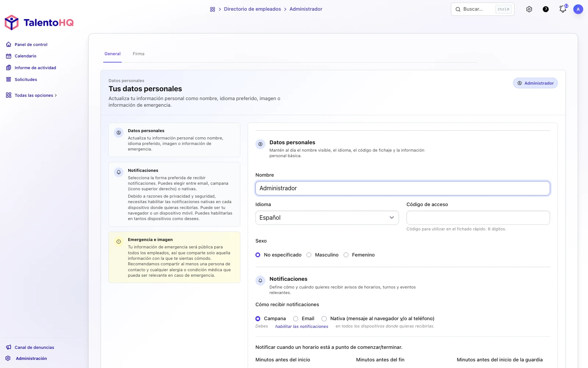The image size is (588, 368).
Task: Click the search magnifier icon
Action: pos(458,9)
